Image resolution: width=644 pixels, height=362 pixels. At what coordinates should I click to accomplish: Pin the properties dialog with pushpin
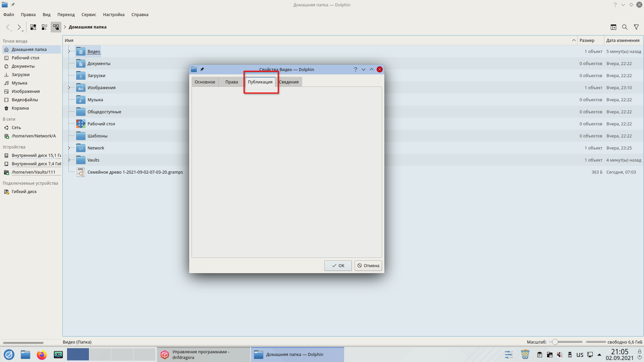(x=202, y=69)
